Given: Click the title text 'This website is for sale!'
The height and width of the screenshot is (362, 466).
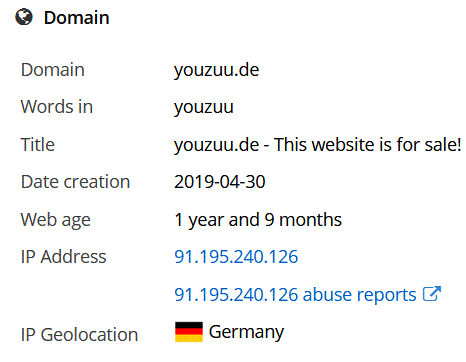Looking at the screenshot, I should [367, 145].
